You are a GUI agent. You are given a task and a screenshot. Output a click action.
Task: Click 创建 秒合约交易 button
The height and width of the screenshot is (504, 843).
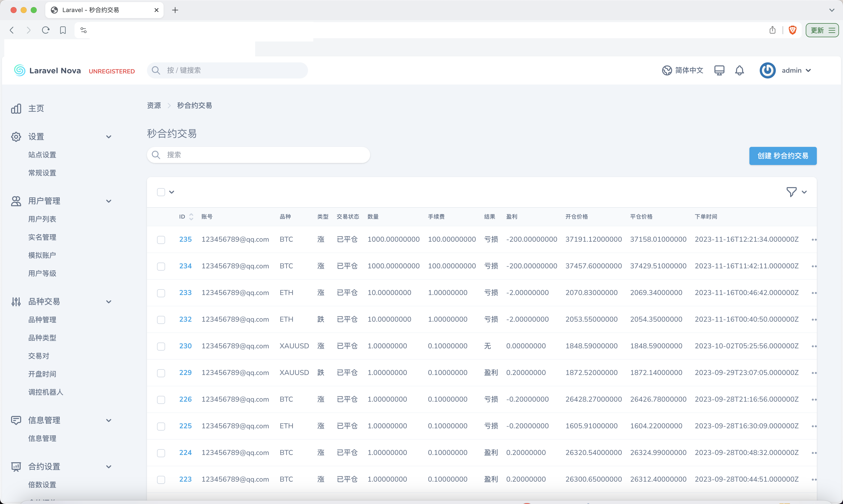(x=783, y=156)
